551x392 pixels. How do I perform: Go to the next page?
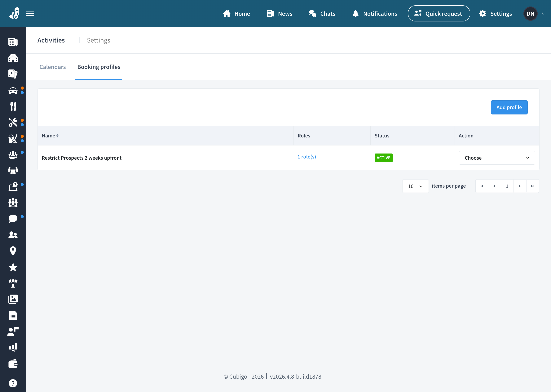point(520,186)
